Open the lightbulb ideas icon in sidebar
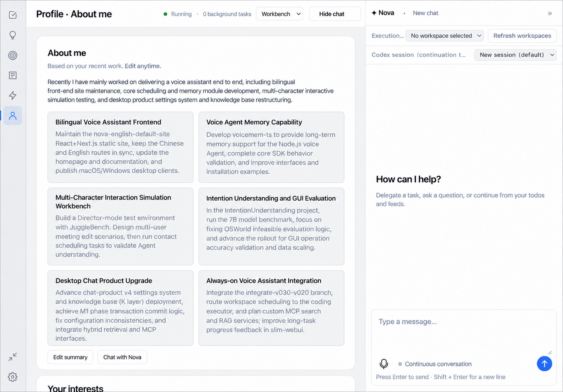Viewport: 563px width, 392px height. pos(13,35)
